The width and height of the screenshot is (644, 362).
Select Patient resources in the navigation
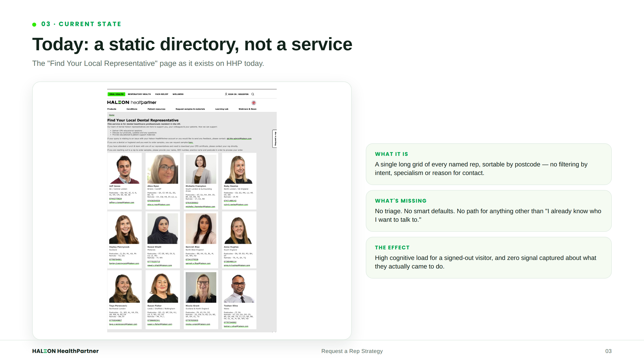click(x=156, y=109)
